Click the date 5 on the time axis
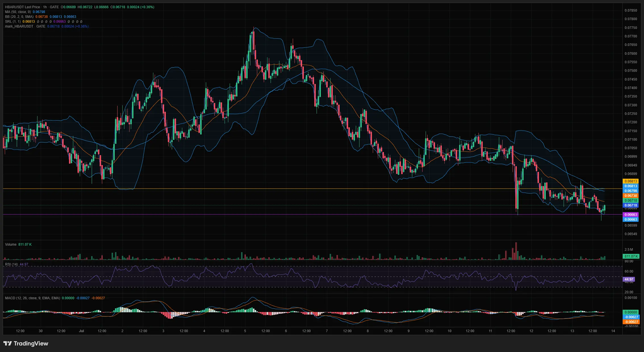 245,331
